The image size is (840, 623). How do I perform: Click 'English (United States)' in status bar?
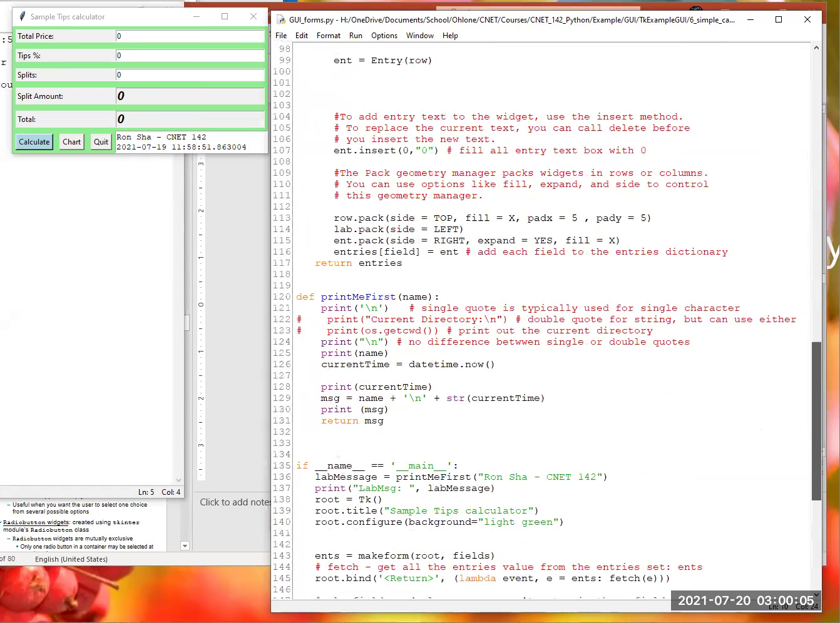[71, 559]
